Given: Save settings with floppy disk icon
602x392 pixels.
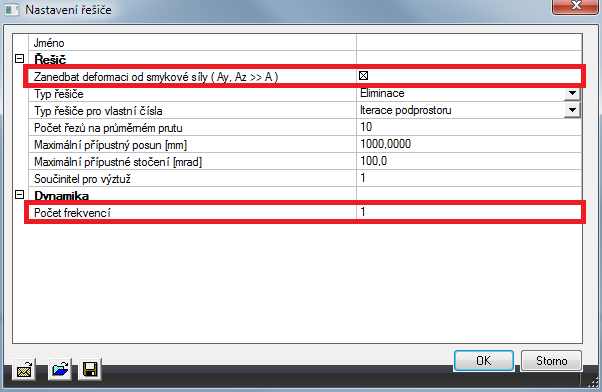Looking at the screenshot, I should 90,370.
